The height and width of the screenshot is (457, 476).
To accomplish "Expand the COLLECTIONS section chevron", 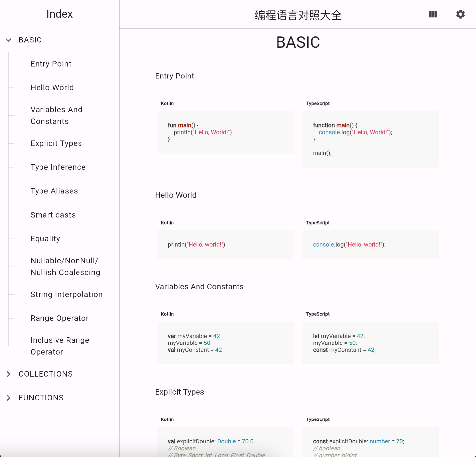I will point(9,374).
